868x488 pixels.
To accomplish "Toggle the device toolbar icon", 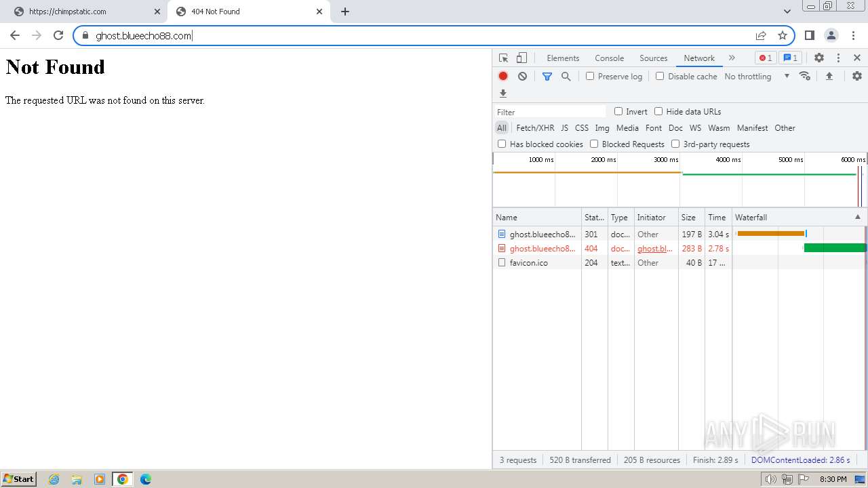I will (521, 58).
